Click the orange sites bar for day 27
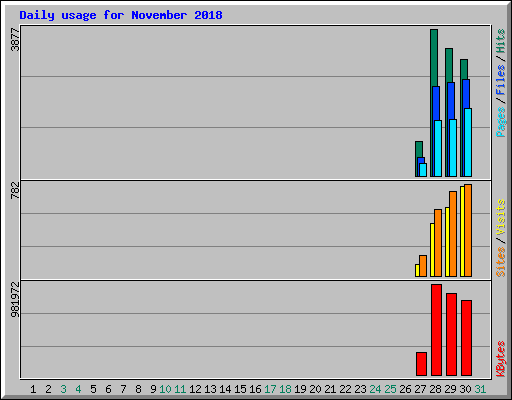This screenshot has width=512, height=400. (423, 266)
